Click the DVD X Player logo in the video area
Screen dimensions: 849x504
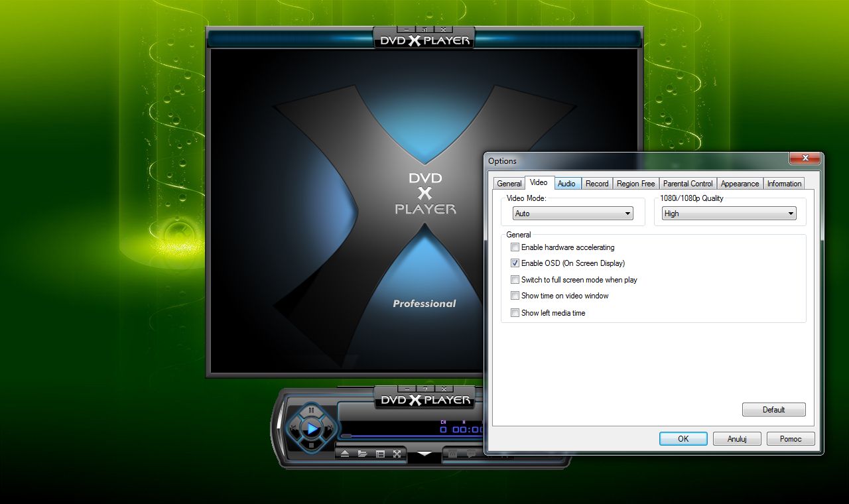click(425, 193)
